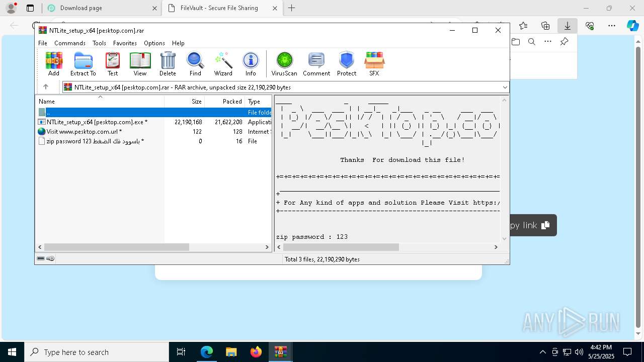The height and width of the screenshot is (362, 644).
Task: Open the Favorites menu
Action: pyautogui.click(x=125, y=43)
